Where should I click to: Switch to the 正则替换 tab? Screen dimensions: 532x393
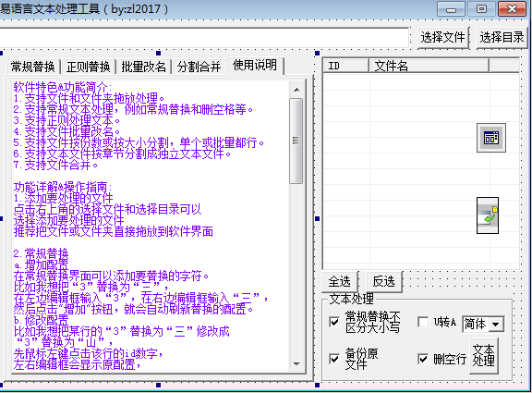(x=89, y=67)
